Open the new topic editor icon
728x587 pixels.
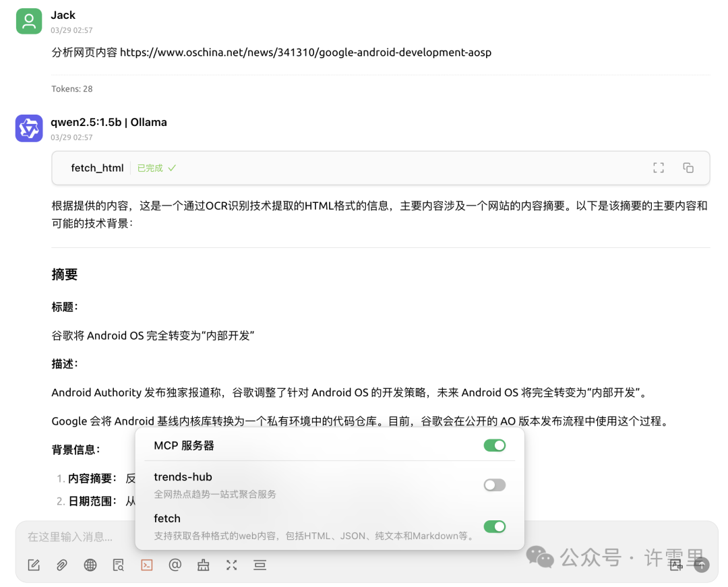pyautogui.click(x=33, y=565)
